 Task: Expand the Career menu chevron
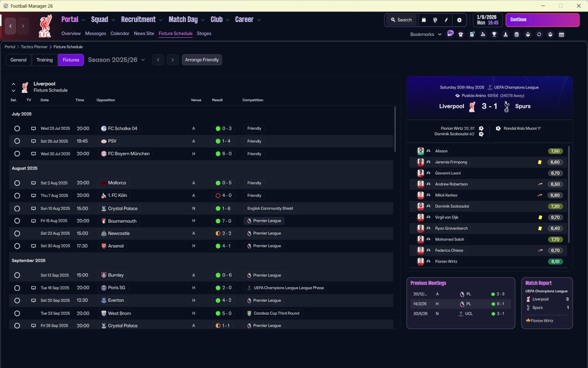click(x=259, y=20)
